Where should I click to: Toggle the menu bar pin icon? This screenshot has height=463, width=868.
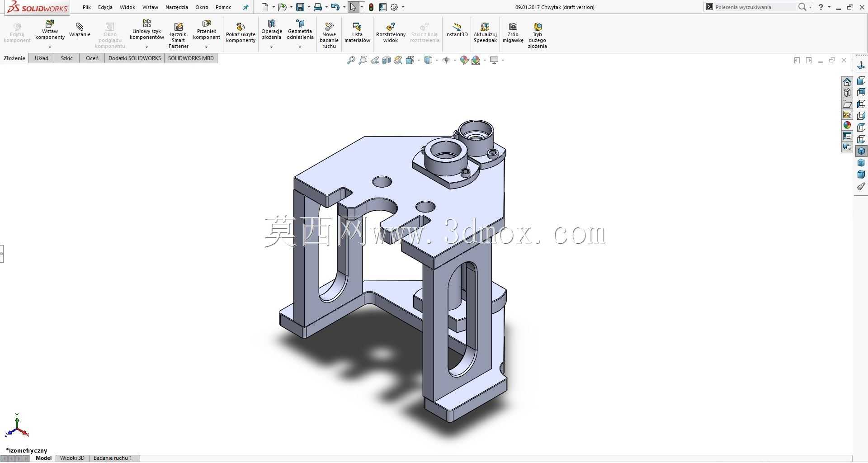(x=245, y=7)
